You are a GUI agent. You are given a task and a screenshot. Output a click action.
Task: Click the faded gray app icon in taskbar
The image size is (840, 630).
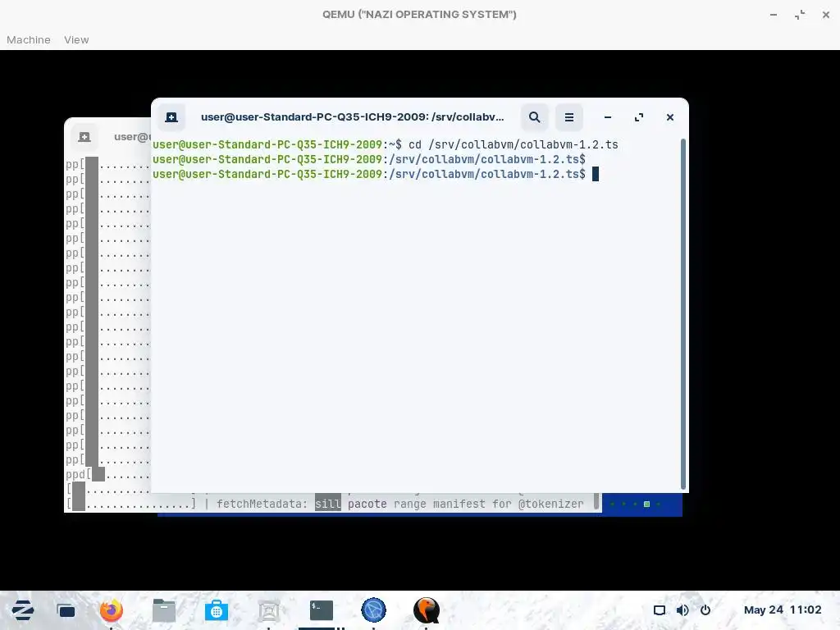click(x=269, y=610)
